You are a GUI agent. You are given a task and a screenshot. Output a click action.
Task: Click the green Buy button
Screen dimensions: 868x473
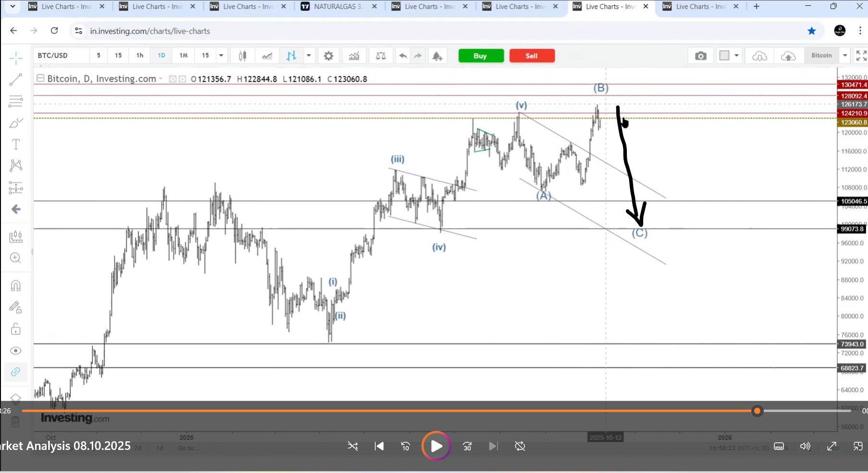480,56
